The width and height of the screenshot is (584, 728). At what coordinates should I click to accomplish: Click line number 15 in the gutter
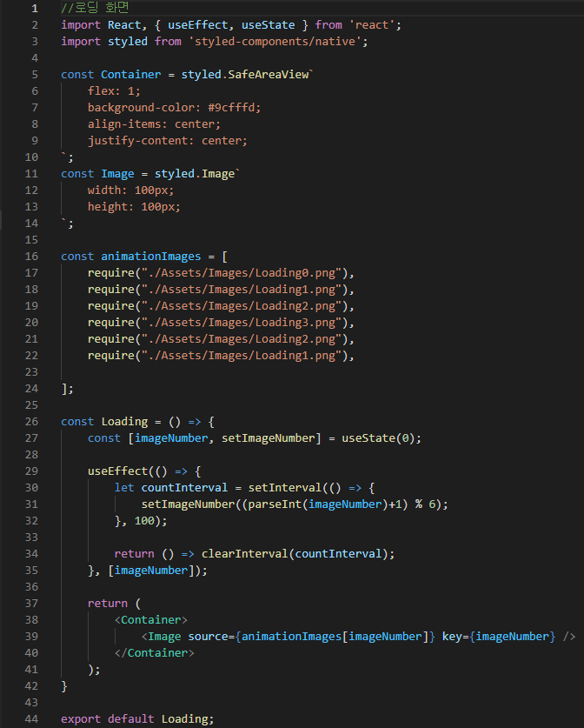31,239
